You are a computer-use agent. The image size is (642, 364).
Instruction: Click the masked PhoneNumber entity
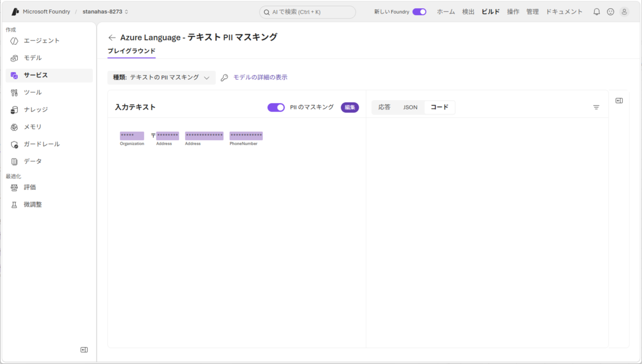246,136
